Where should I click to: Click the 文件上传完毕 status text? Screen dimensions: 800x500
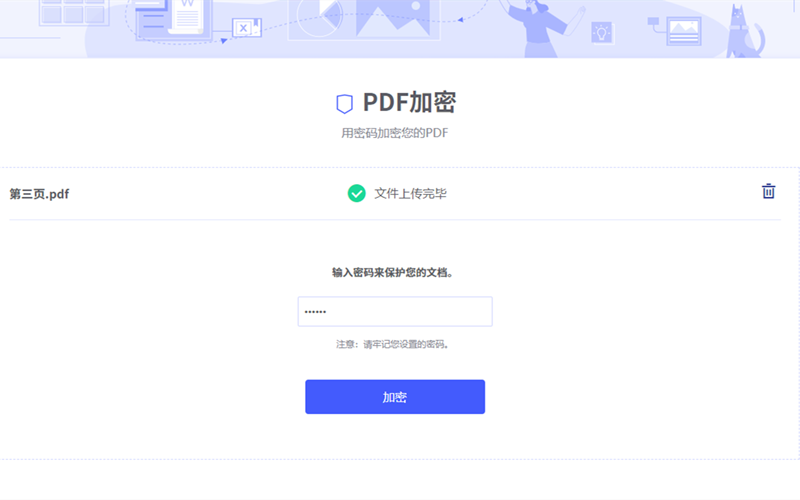pyautogui.click(x=410, y=194)
